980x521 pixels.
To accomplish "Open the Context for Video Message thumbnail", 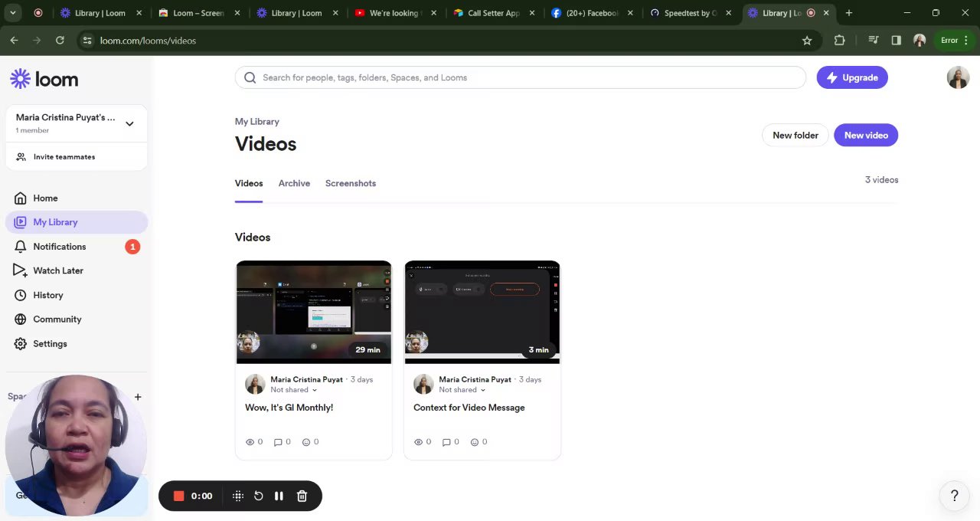I will click(x=482, y=312).
